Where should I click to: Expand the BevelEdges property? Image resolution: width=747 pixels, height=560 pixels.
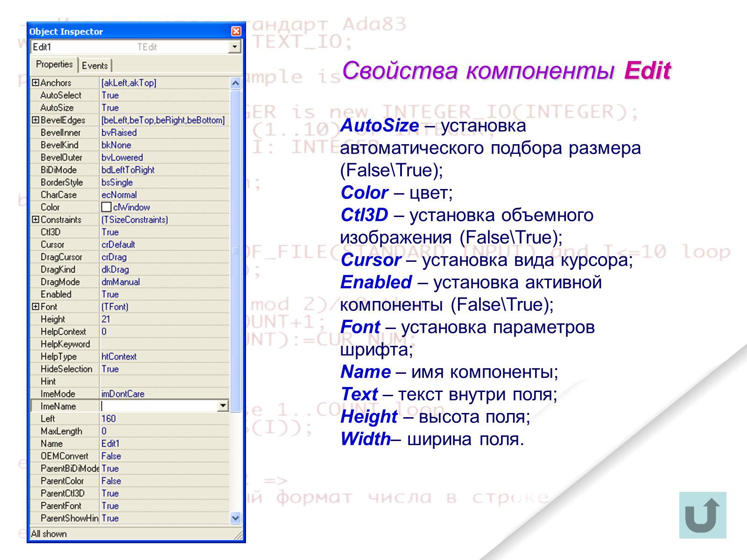point(35,120)
